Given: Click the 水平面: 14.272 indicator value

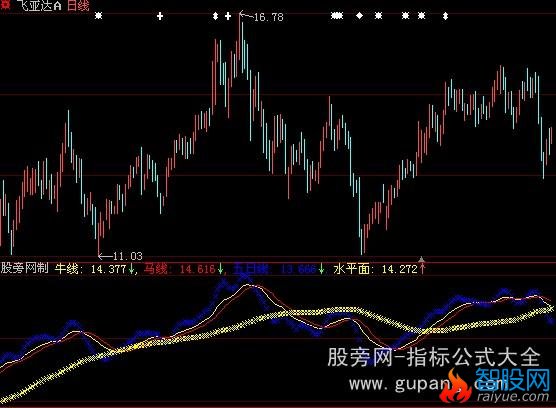Looking at the screenshot, I should click(x=376, y=269).
